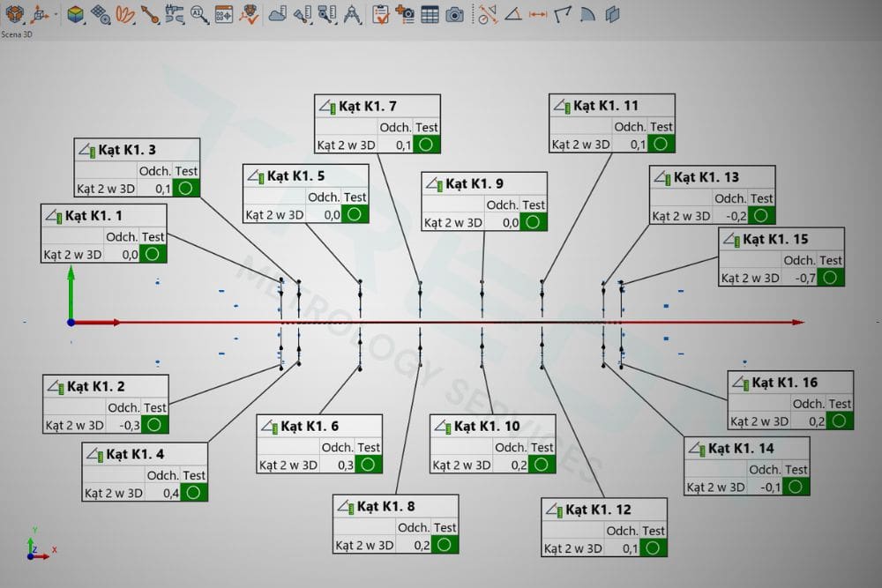Switch to the Scena 3D tab
The image size is (882, 588).
18,34
